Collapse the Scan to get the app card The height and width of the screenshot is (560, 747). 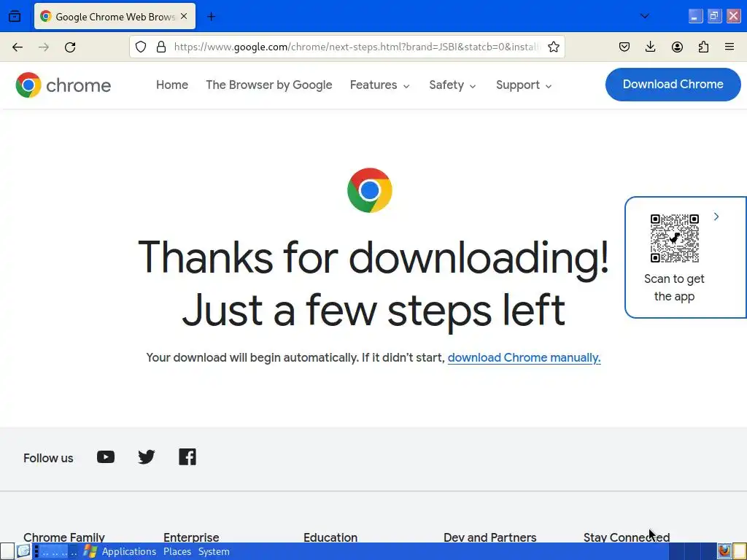point(716,217)
